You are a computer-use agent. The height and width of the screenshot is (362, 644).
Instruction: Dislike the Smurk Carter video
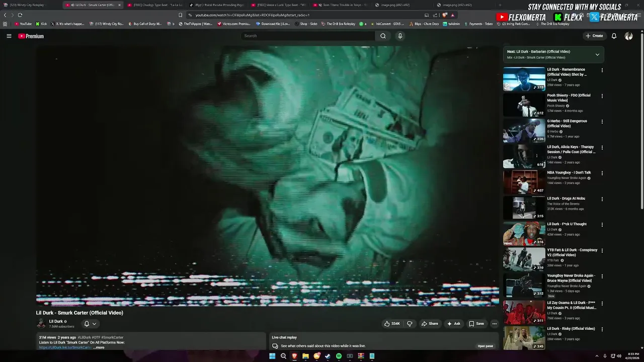410,324
